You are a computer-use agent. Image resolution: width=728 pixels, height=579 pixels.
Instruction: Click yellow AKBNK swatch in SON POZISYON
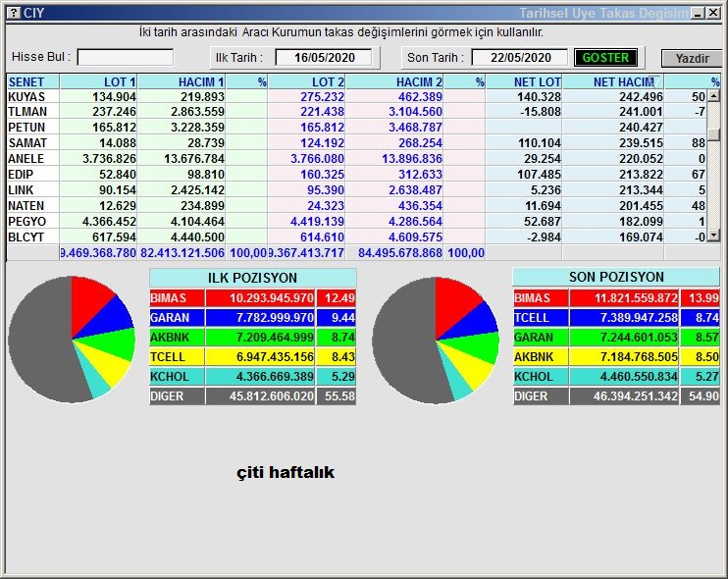pos(541,357)
